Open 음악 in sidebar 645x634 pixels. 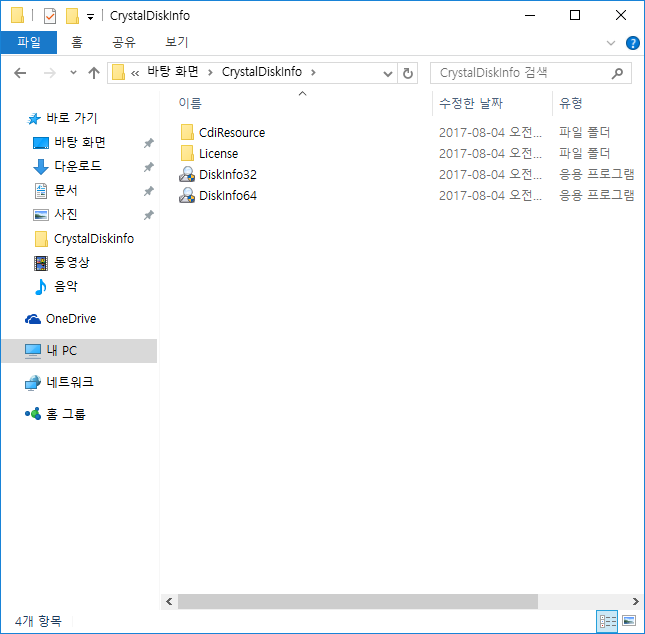pos(66,286)
